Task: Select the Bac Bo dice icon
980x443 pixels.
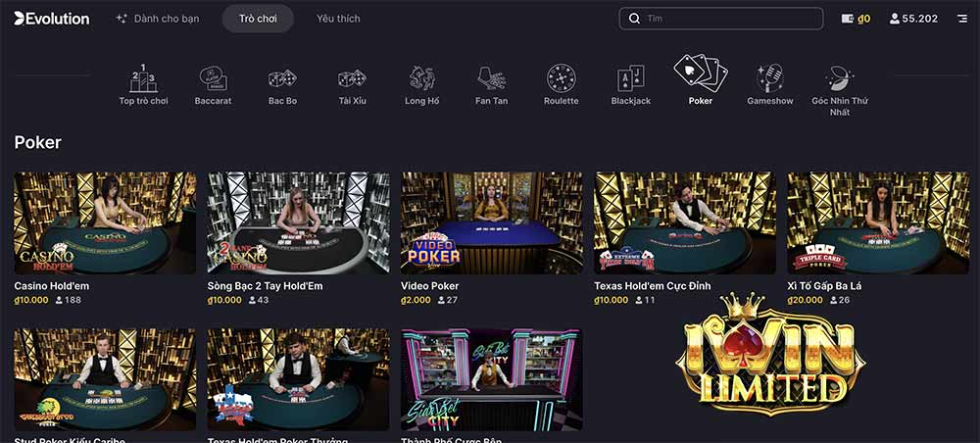Action: (x=282, y=78)
